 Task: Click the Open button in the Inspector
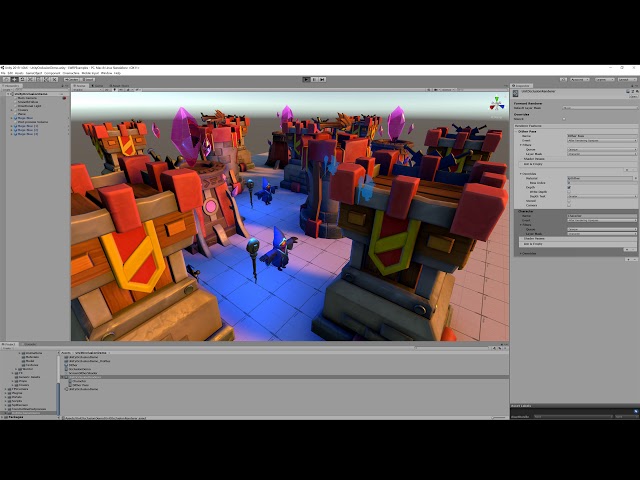point(633,97)
